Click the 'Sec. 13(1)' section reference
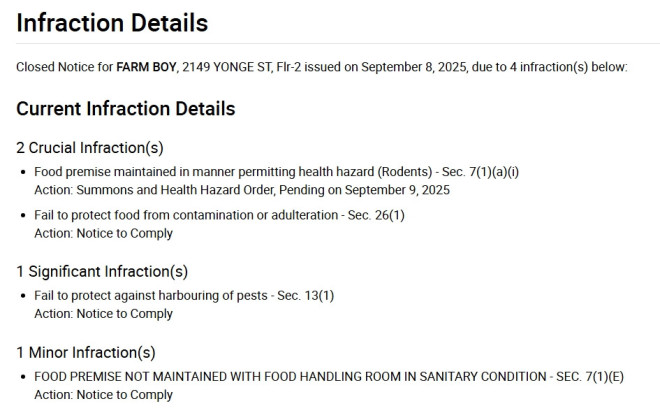This screenshot has width=660, height=413. [304, 296]
